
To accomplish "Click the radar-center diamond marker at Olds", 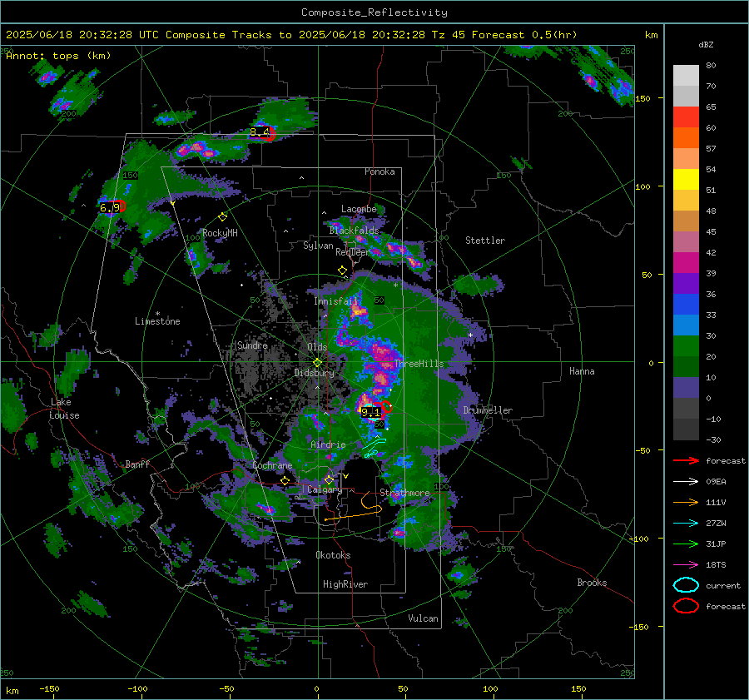I will [317, 363].
